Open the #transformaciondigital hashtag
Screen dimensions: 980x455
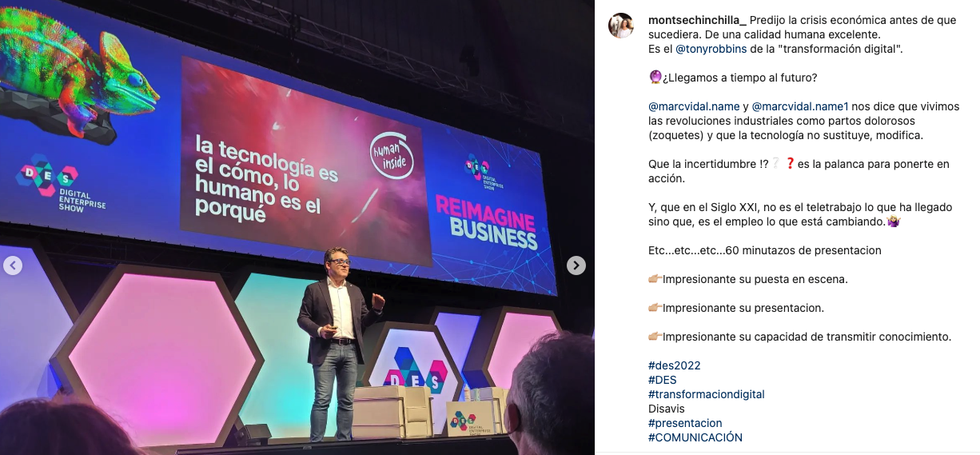[x=707, y=394]
